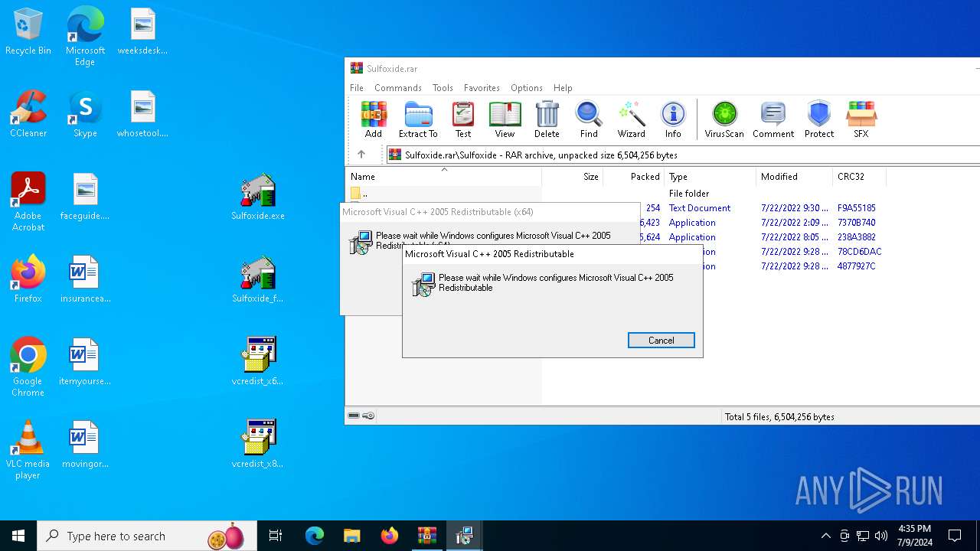Open the Tools menu

pyautogui.click(x=443, y=88)
